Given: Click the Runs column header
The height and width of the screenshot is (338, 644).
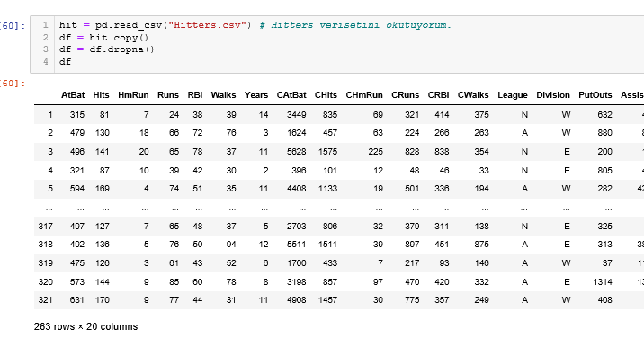Looking at the screenshot, I should click(x=168, y=95).
